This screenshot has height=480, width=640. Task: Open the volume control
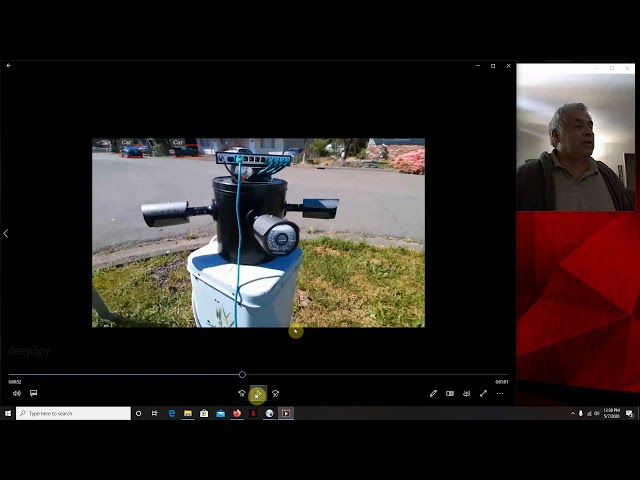pyautogui.click(x=17, y=393)
